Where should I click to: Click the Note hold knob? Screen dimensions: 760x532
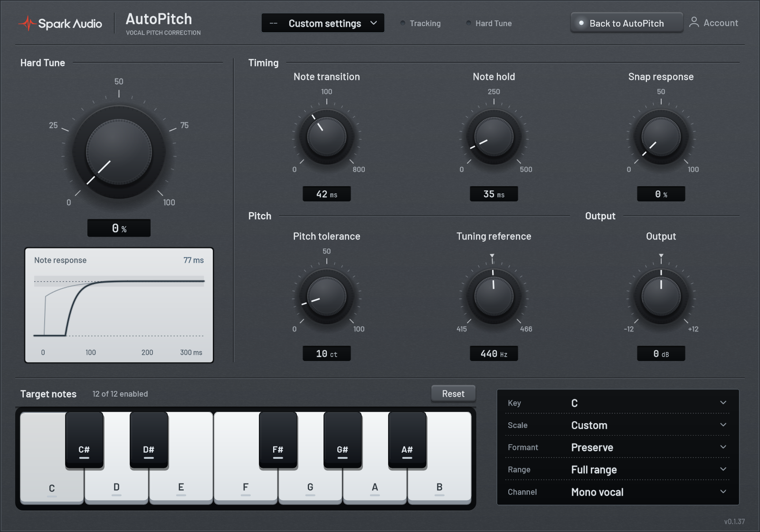tap(494, 137)
